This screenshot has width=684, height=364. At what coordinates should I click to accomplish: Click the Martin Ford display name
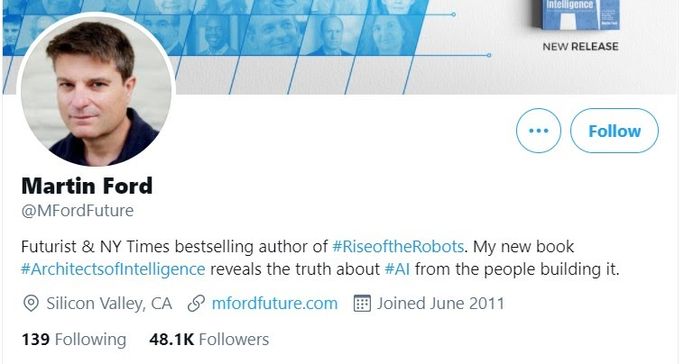pos(87,186)
